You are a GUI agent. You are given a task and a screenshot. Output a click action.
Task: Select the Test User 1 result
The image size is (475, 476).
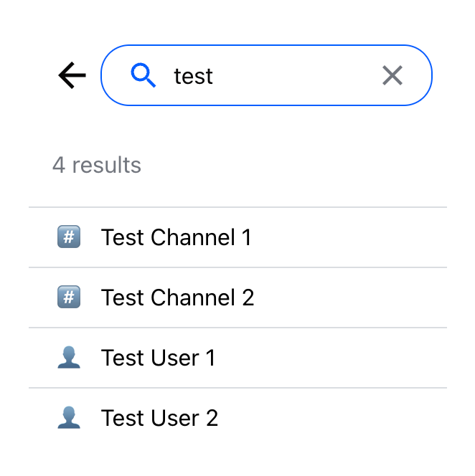tap(159, 358)
